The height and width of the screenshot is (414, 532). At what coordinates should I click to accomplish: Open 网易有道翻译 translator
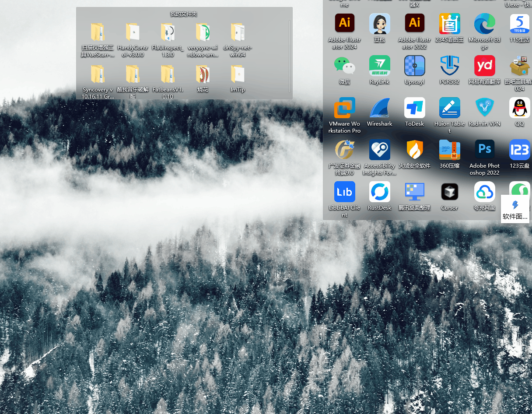coord(485,70)
